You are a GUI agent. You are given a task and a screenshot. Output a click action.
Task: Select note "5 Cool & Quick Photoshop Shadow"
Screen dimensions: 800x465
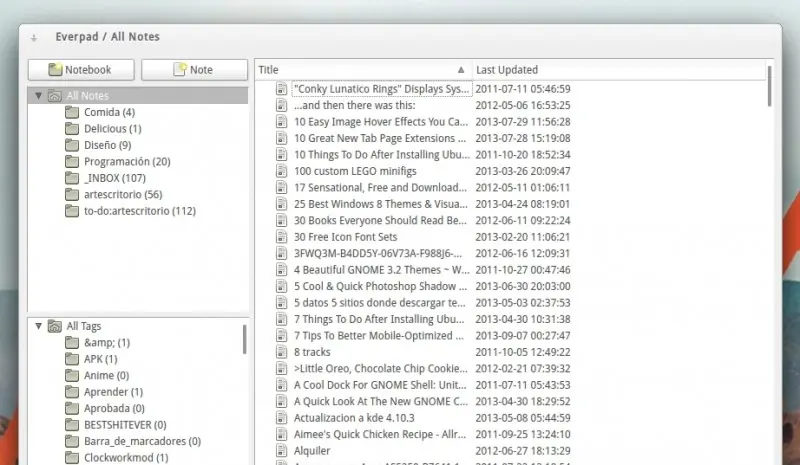click(380, 286)
